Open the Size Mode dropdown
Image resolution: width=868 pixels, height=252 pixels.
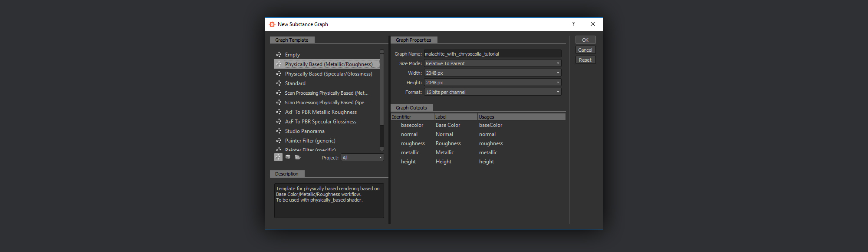coord(493,63)
